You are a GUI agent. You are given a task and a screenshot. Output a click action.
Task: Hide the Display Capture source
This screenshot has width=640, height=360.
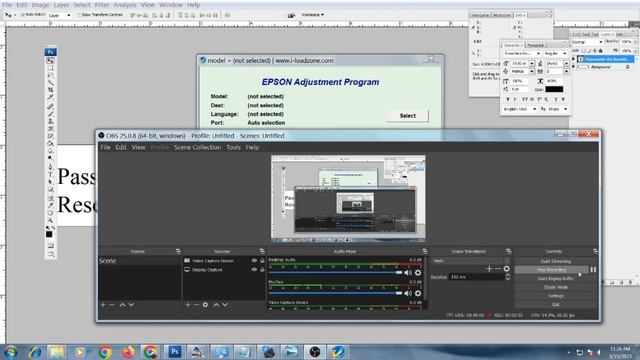coord(254,269)
